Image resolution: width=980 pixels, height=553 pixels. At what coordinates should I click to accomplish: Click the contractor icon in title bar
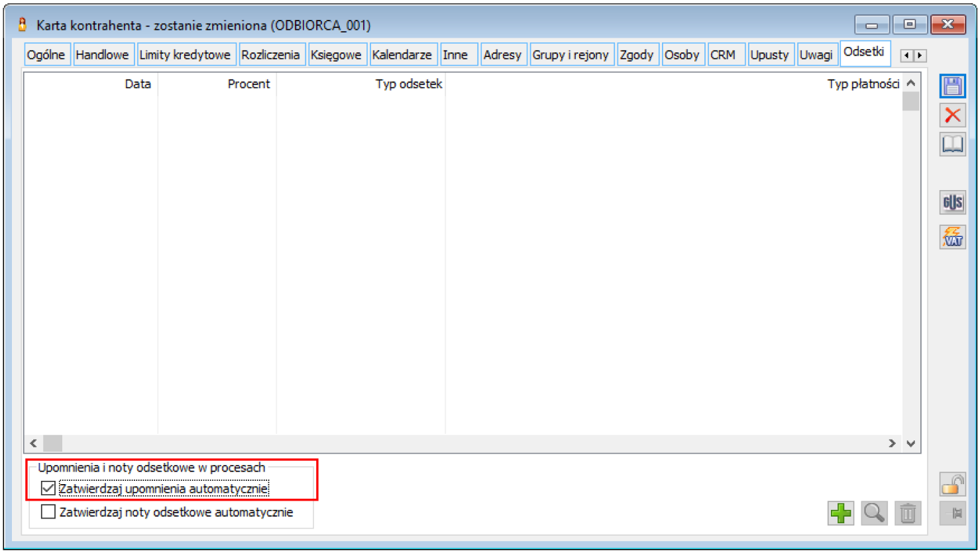click(23, 25)
